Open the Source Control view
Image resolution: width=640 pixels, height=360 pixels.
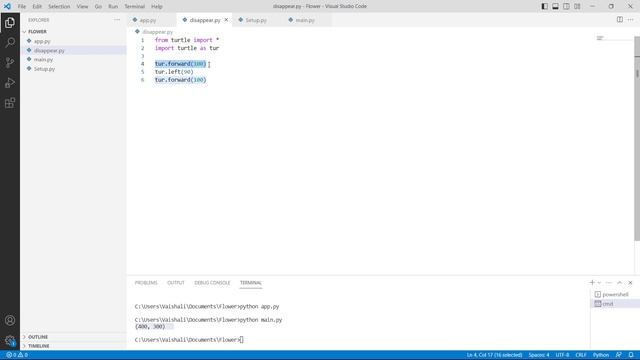10,62
